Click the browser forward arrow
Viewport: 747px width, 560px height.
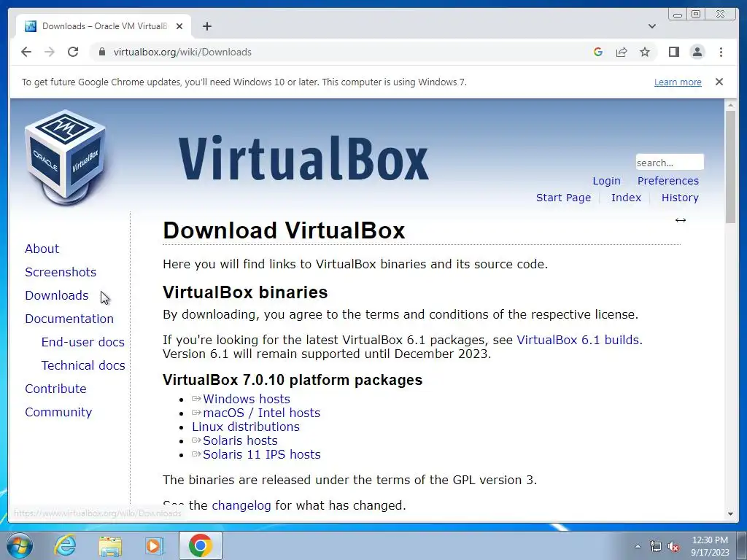(x=50, y=52)
